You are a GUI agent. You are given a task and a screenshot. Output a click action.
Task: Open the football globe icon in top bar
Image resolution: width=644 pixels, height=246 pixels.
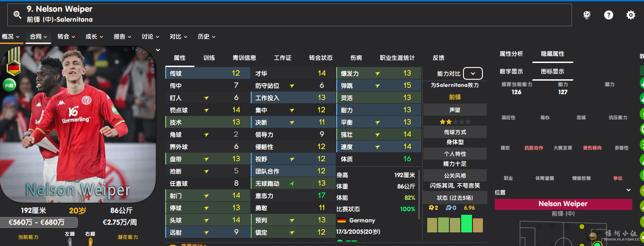pos(587,15)
